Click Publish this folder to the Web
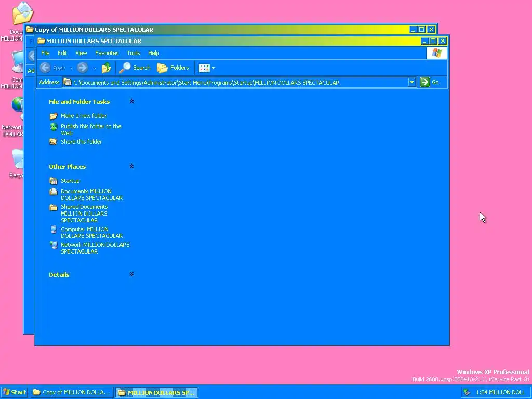Image resolution: width=532 pixels, height=399 pixels. [x=91, y=129]
